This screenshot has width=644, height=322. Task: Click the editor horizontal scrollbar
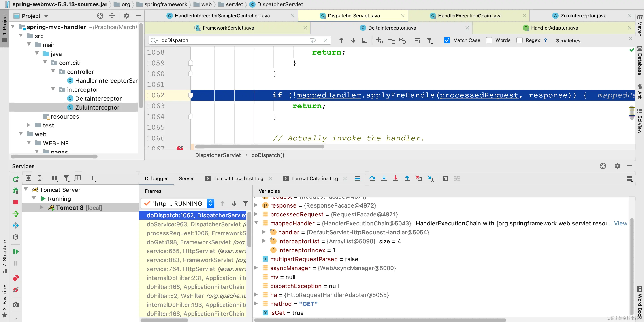[x=259, y=147]
